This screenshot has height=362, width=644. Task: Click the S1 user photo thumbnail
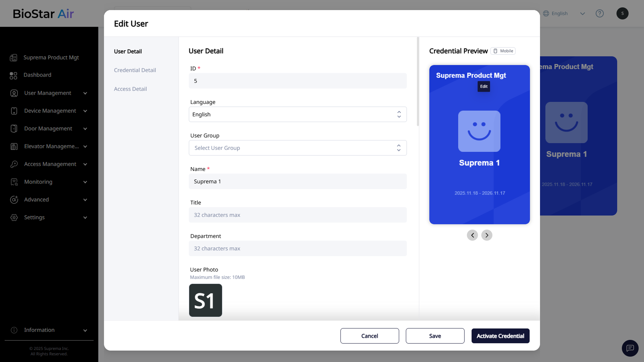point(206,300)
